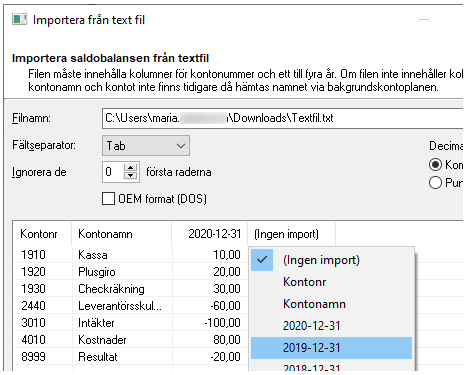Choose Kontonr in the popup menu
Screen dimensions: 465x375
point(331,282)
